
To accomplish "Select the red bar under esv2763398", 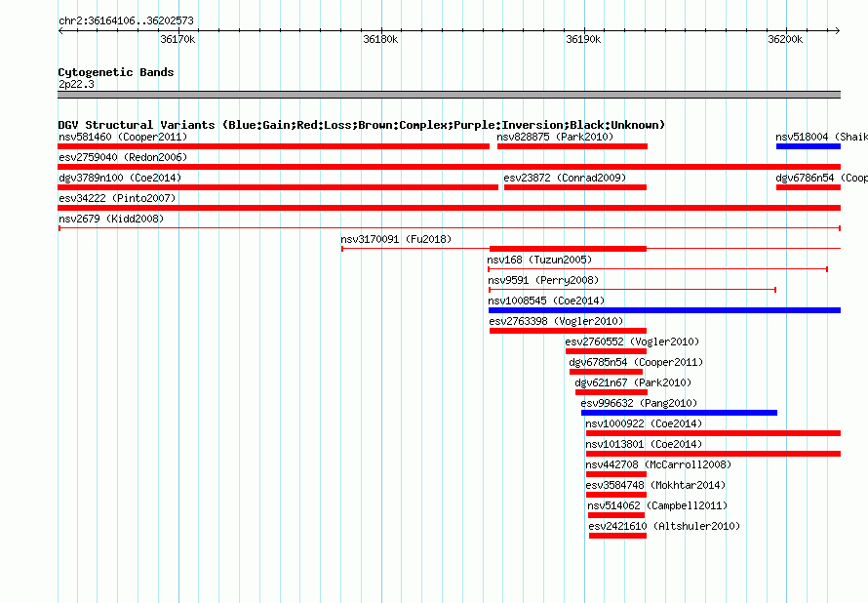I will coord(568,331).
